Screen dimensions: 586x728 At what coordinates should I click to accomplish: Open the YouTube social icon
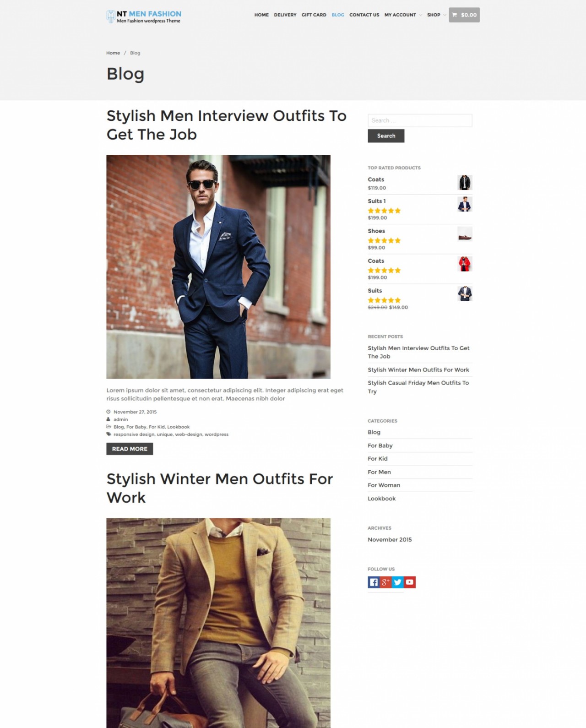click(410, 582)
